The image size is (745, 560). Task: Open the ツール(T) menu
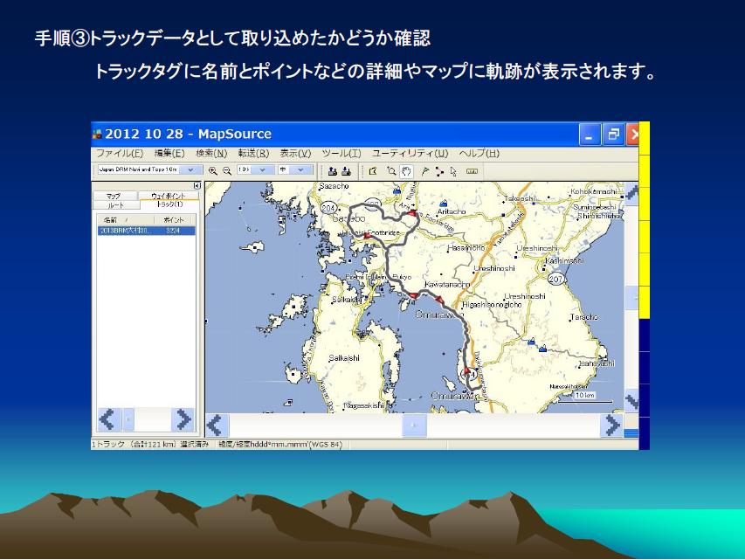click(x=341, y=154)
